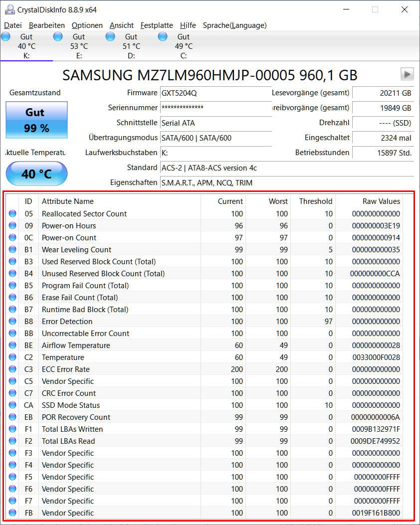The height and width of the screenshot is (525, 420).
Task: Select drive K: tab at 40 °C
Action: pos(26,46)
